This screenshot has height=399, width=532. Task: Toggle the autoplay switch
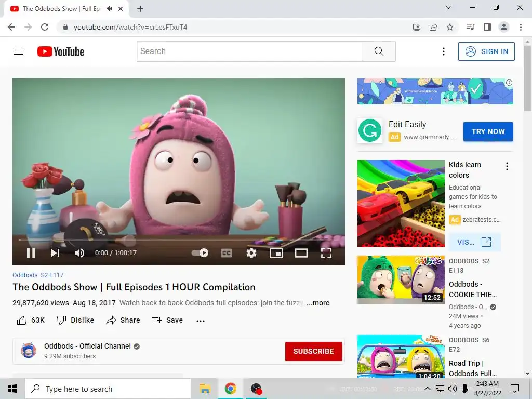200,253
